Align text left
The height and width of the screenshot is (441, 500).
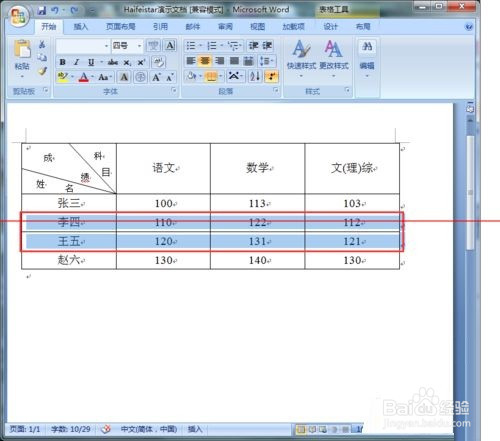click(x=191, y=61)
